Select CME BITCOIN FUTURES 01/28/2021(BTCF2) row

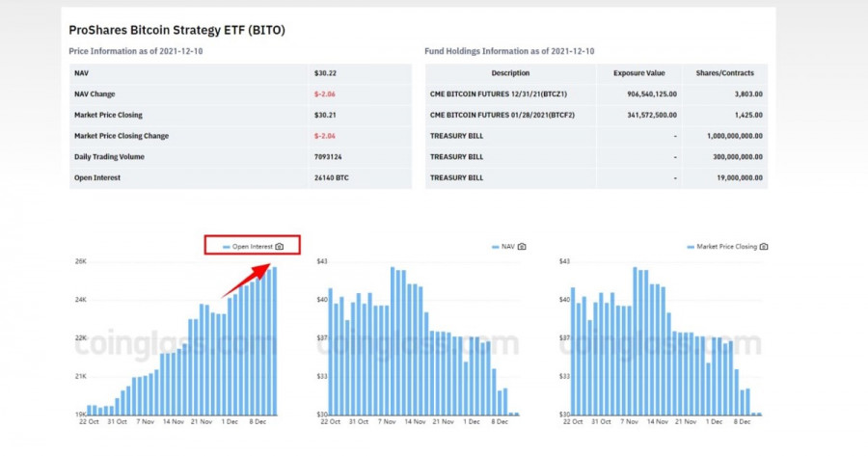(596, 115)
